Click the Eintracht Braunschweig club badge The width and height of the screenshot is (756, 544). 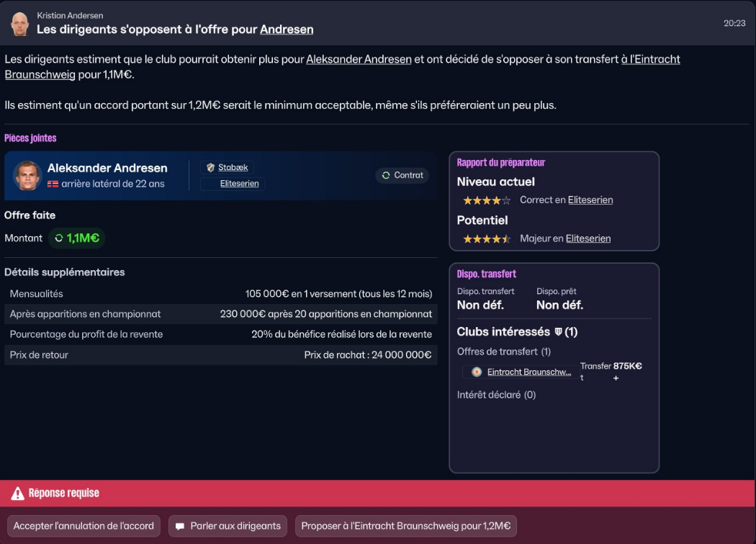point(477,372)
